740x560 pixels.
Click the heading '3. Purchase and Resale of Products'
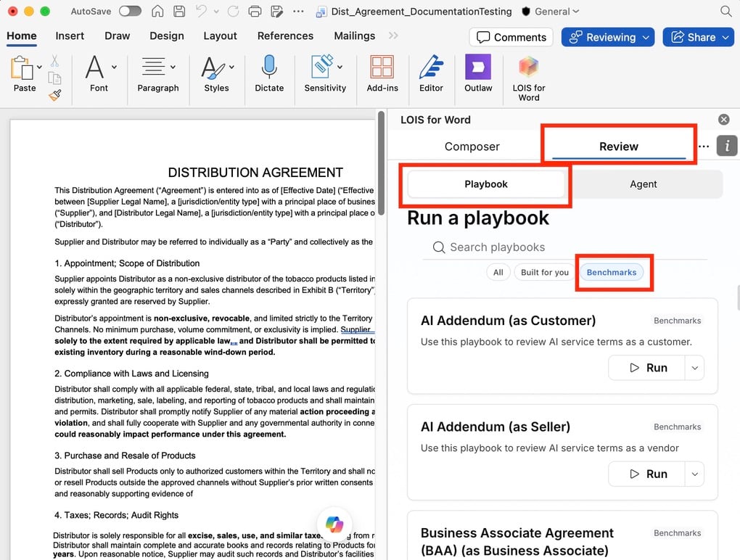[125, 456]
